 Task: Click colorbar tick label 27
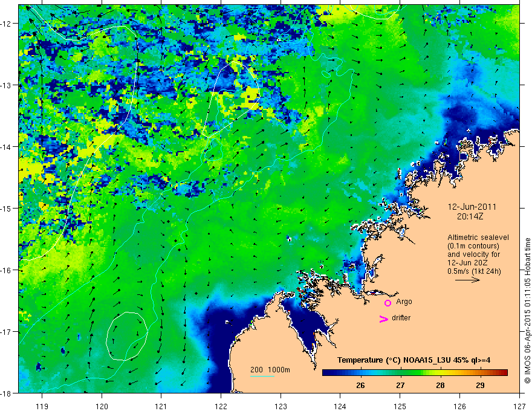(400, 386)
